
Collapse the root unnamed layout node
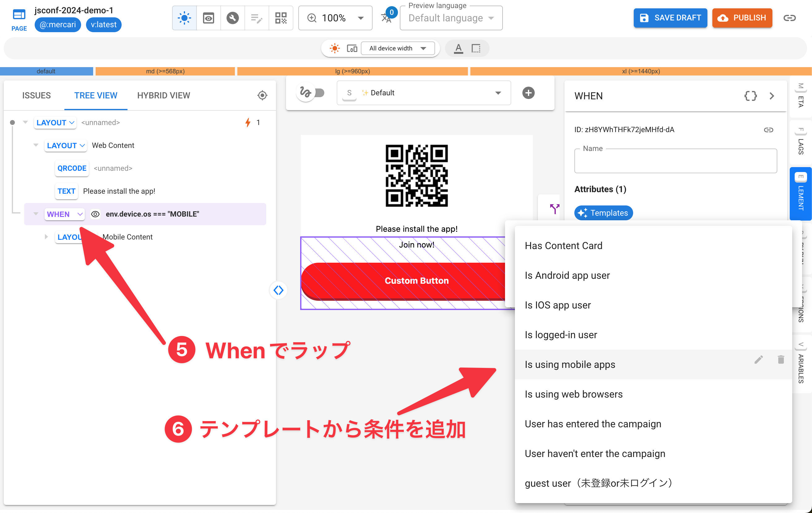pyautogui.click(x=25, y=122)
